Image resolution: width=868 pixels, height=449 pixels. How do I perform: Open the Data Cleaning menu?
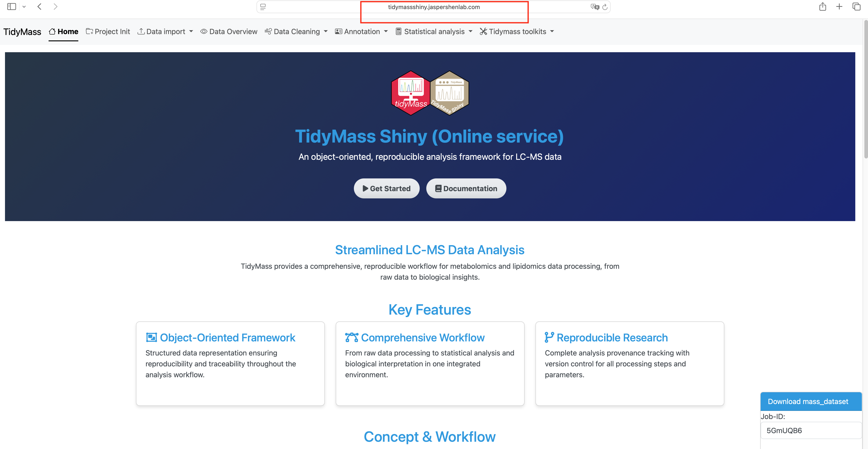[296, 32]
